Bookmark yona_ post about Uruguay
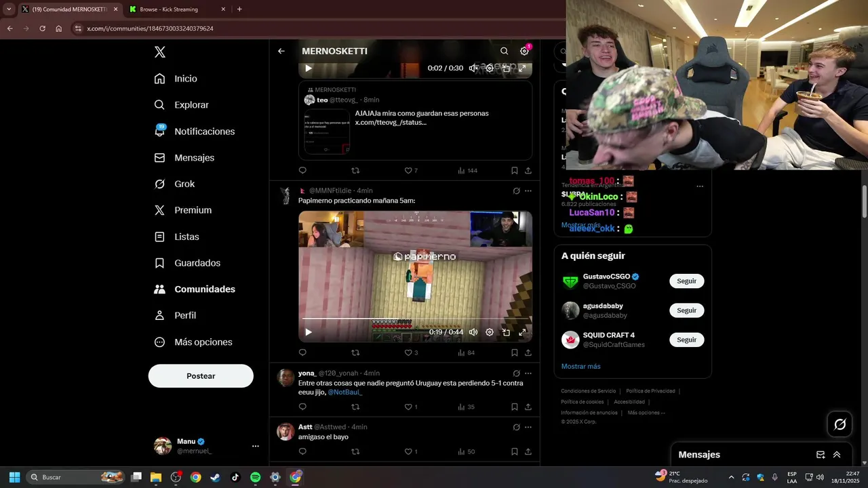This screenshot has height=488, width=868. pos(515,407)
